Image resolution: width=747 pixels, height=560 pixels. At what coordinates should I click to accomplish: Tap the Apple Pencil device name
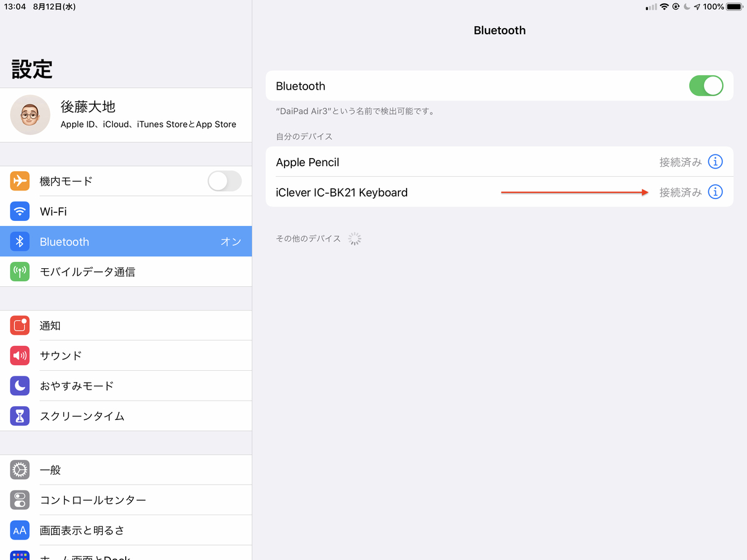(x=308, y=162)
